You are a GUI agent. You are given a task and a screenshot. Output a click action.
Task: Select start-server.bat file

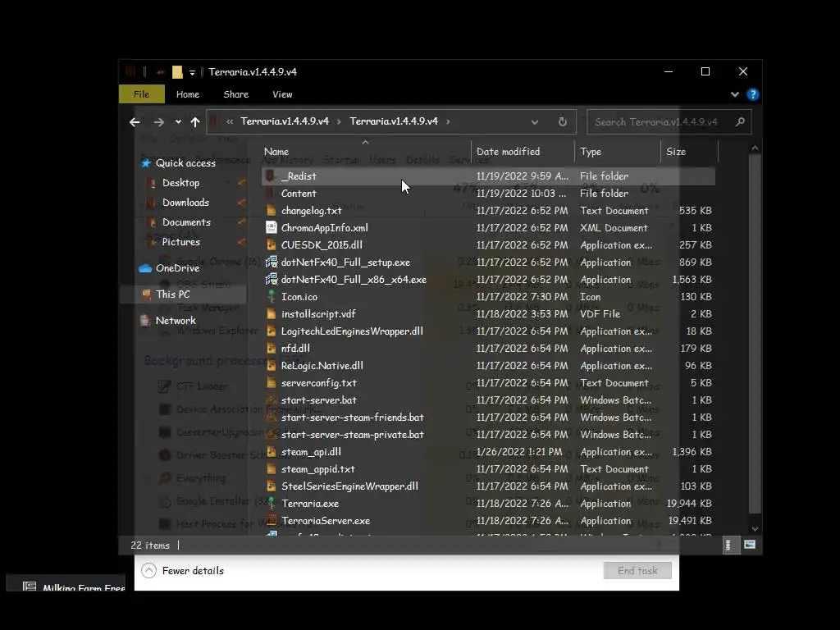[x=319, y=400]
